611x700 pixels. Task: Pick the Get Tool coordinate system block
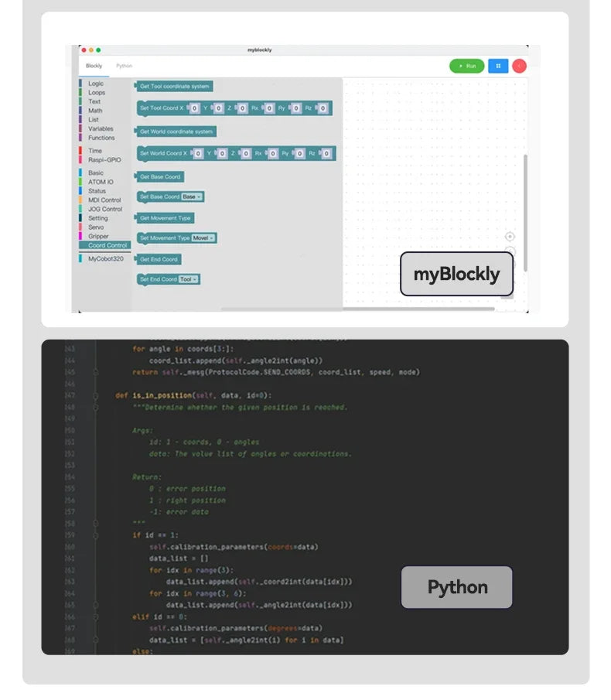(173, 86)
